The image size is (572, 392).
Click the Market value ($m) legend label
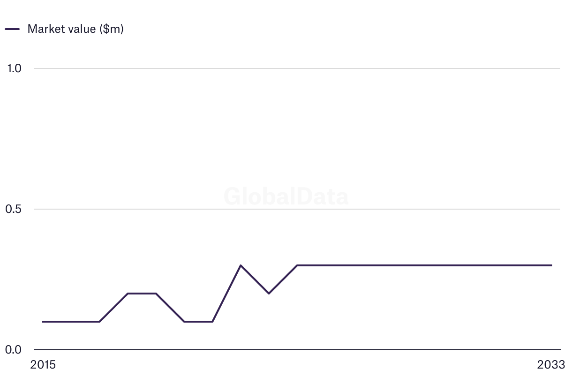click(75, 29)
